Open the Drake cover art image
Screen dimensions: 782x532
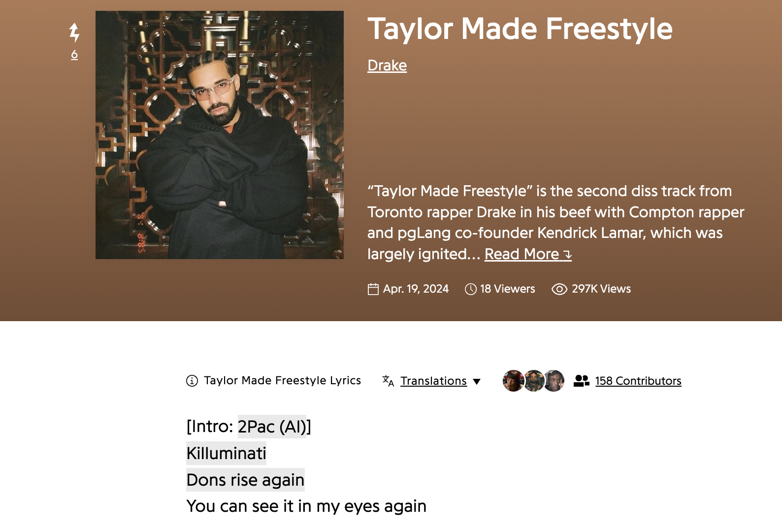[x=220, y=135]
